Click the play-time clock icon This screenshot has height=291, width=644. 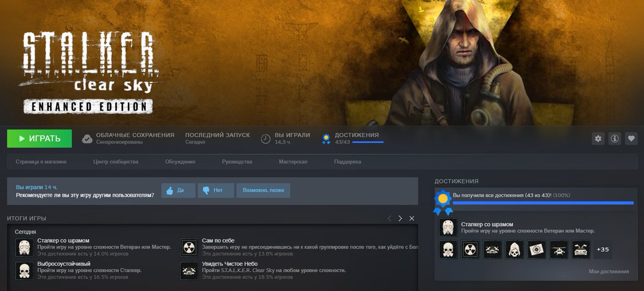[266, 139]
